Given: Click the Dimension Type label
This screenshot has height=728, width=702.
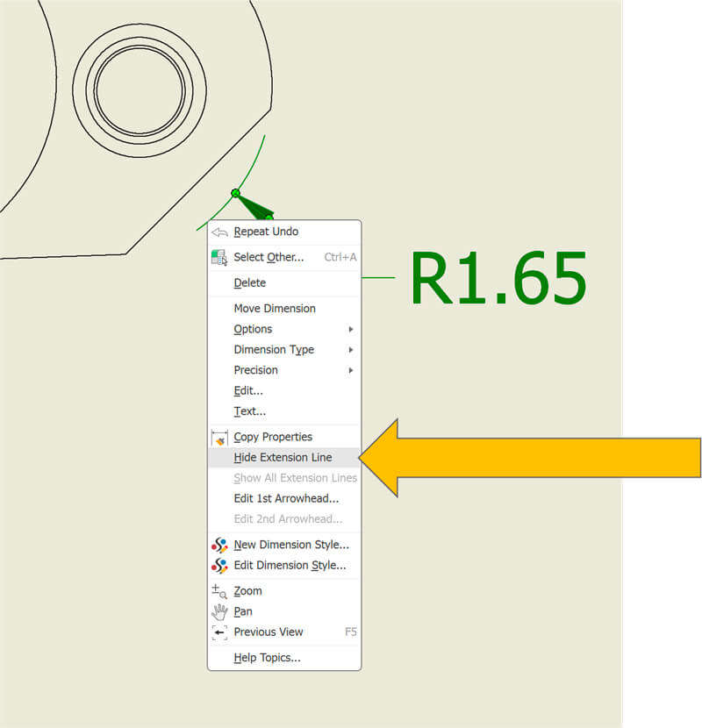Looking at the screenshot, I should [274, 350].
